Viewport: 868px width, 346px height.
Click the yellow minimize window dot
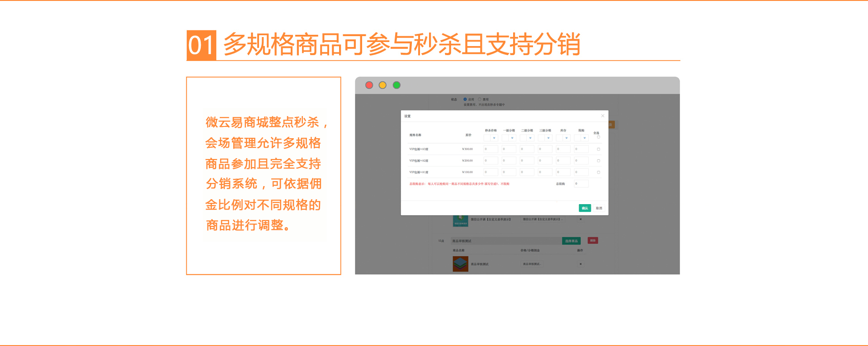(x=382, y=85)
